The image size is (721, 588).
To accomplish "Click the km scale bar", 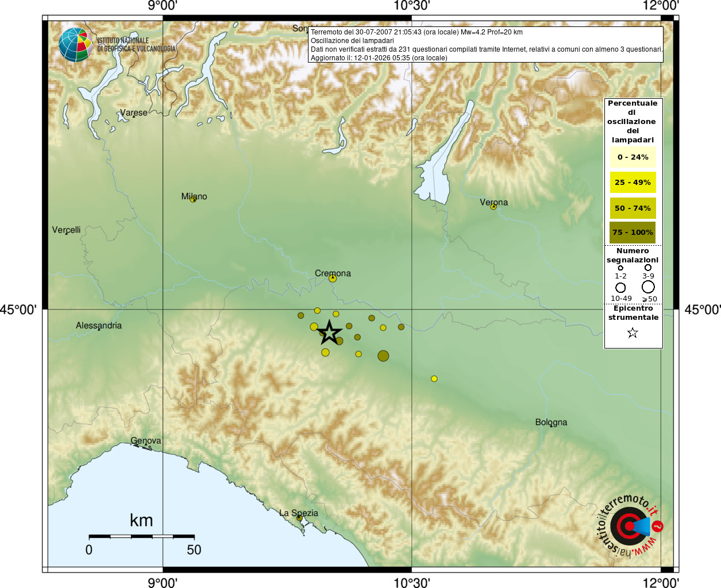I will click(x=141, y=536).
